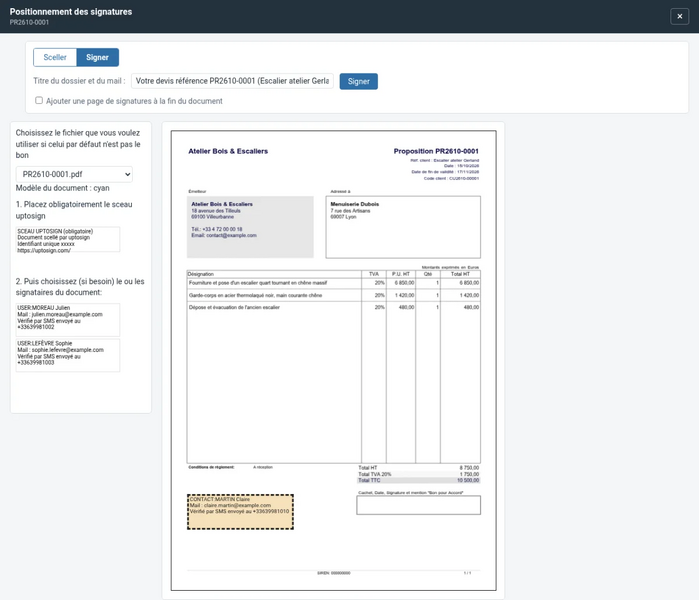Close the Positionnement des signatures dialog
The image size is (699, 600).
click(679, 16)
